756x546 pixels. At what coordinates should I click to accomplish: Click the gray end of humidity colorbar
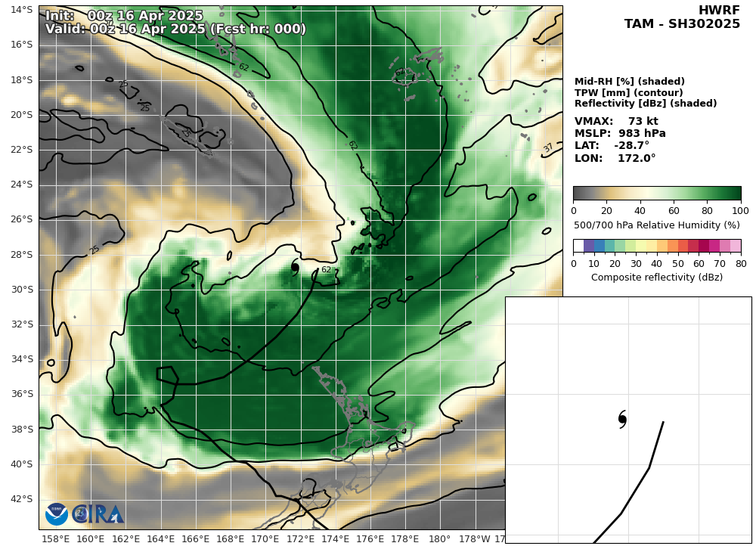[x=581, y=194]
